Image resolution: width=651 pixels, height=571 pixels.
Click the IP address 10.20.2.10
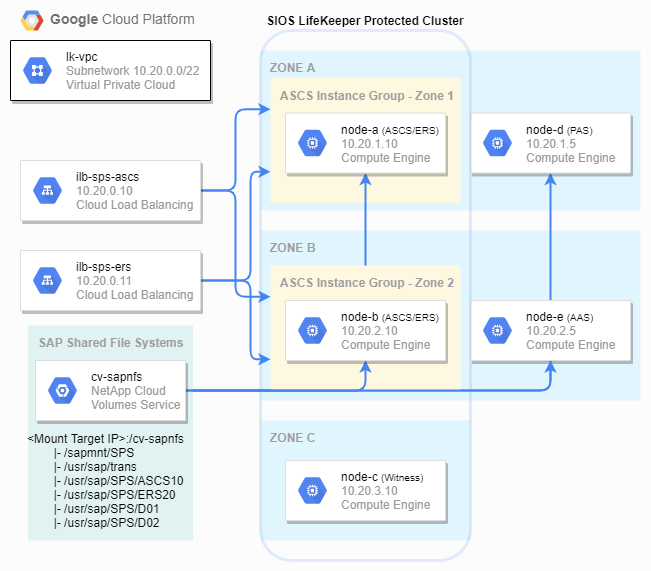pos(370,331)
